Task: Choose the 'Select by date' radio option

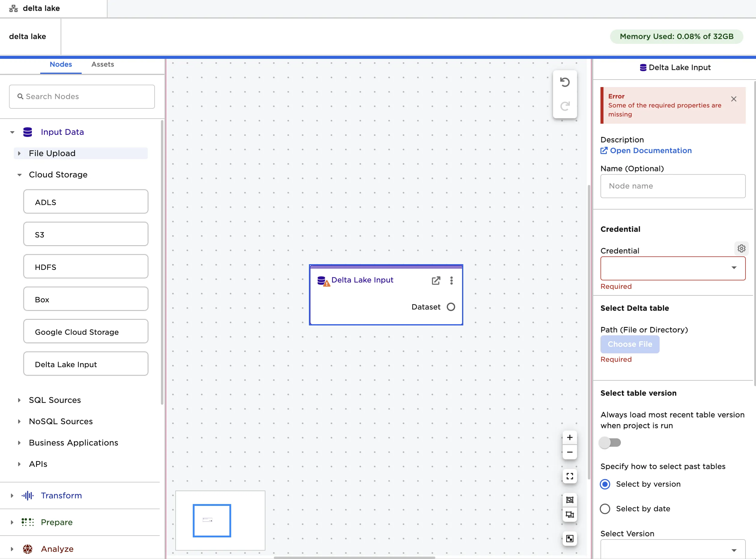Action: pos(605,509)
